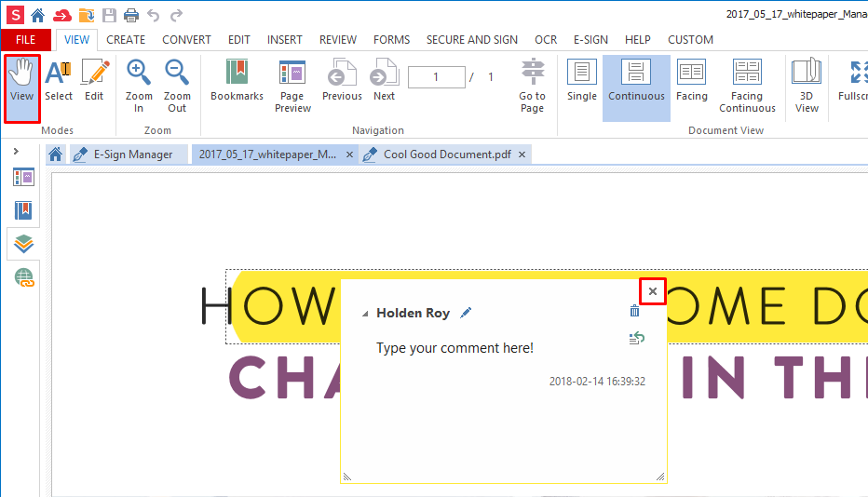Close the 2017_05_17_whitepaper_M... tab
The height and width of the screenshot is (497, 868).
[349, 154]
